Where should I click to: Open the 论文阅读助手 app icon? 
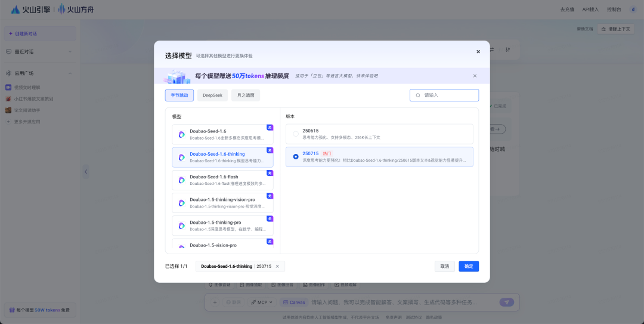(8, 110)
